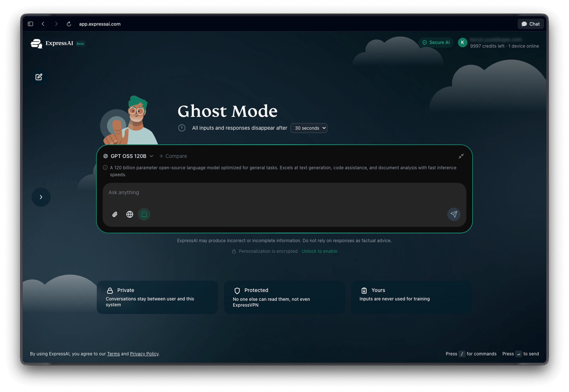
Task: Open the 30 seconds disappear timer dropdown
Action: [x=308, y=128]
